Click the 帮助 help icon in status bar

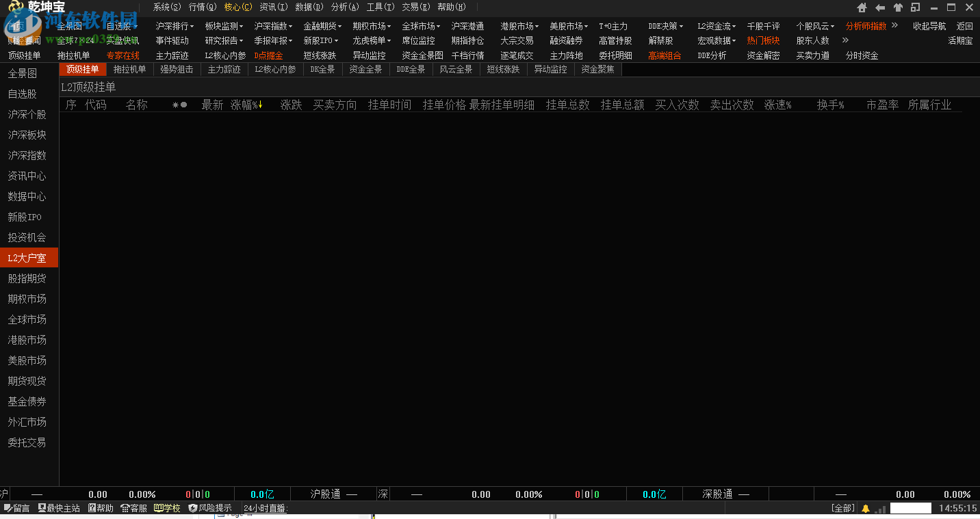pyautogui.click(x=100, y=508)
